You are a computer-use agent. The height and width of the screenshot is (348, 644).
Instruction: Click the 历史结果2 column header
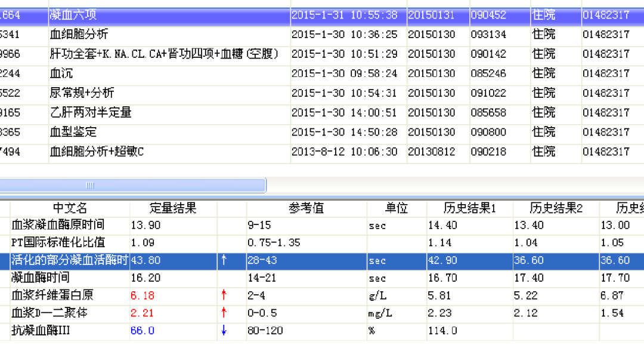point(556,208)
